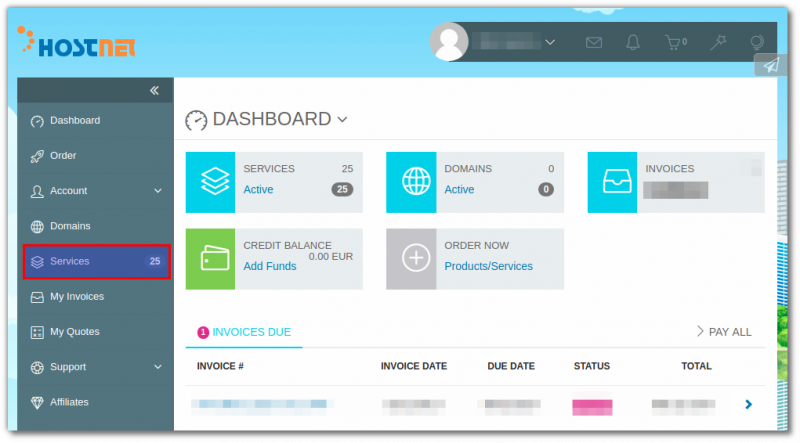This screenshot has width=800, height=443.
Task: Open invoice row with blue arrow
Action: point(748,405)
